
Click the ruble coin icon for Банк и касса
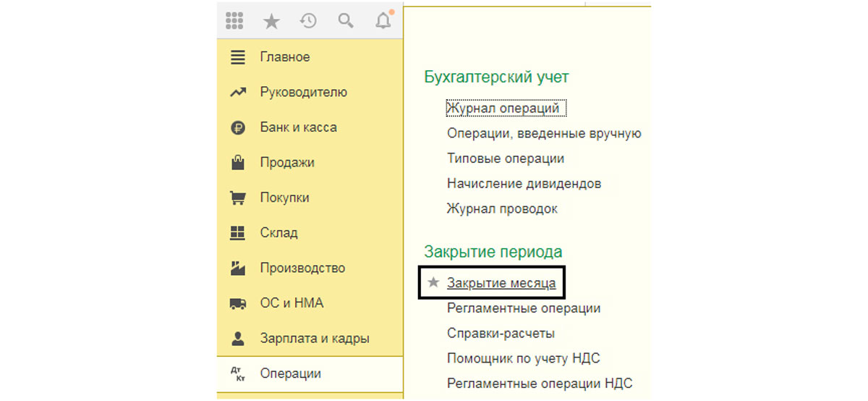237,127
